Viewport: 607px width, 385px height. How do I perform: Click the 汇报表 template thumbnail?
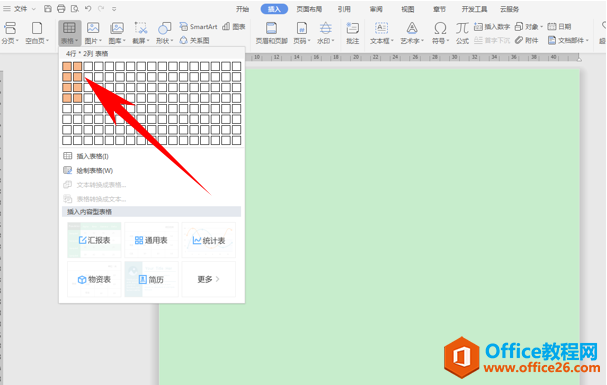tap(94, 240)
